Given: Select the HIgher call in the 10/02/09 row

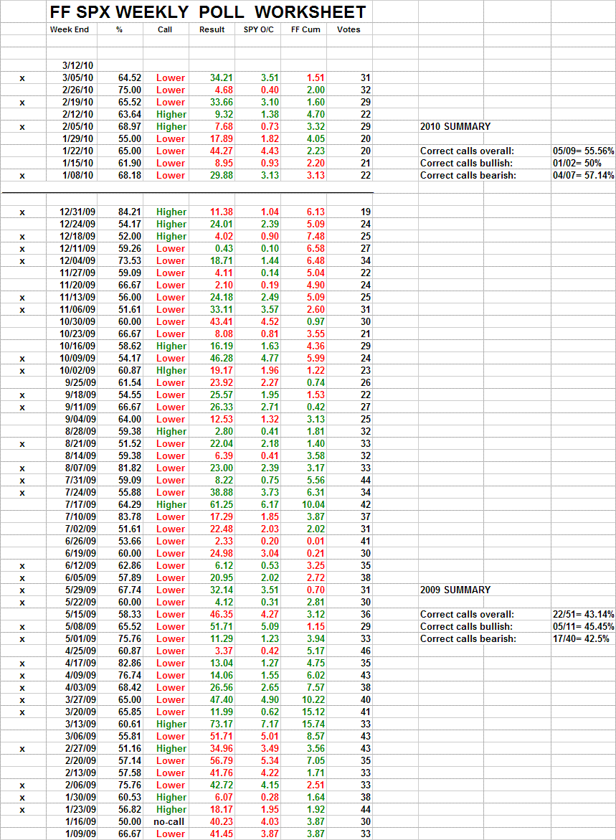Looking at the screenshot, I should (x=171, y=370).
